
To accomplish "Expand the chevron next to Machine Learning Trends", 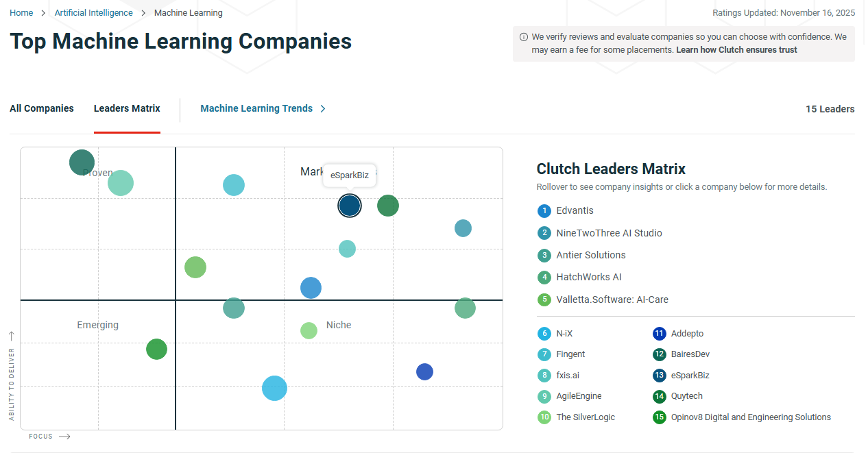I will point(322,108).
